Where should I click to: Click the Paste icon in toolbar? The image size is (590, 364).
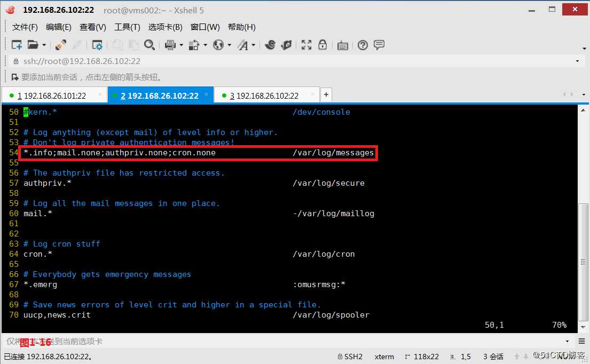pyautogui.click(x=133, y=45)
